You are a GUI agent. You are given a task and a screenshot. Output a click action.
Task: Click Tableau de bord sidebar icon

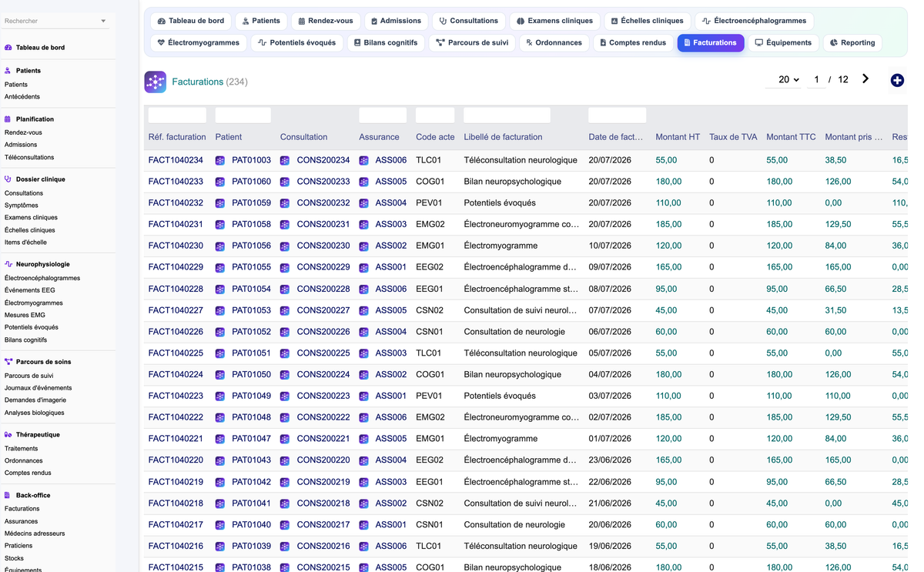[x=8, y=48]
